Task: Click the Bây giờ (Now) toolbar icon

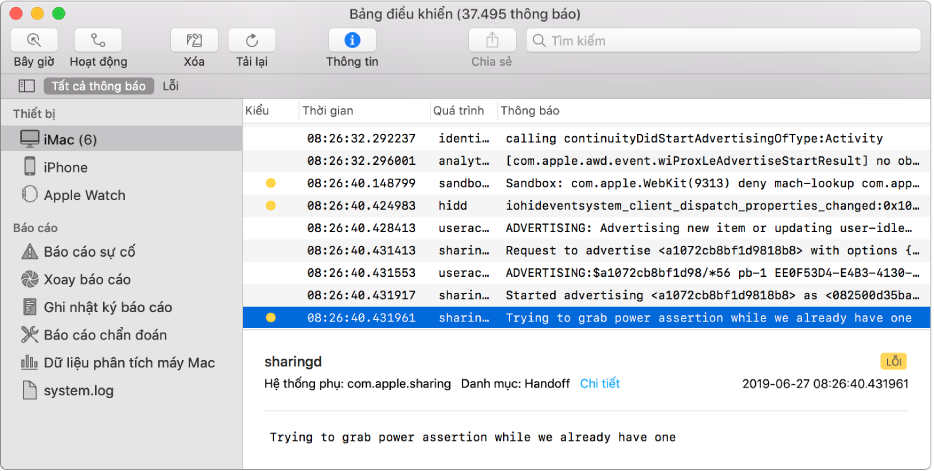Action: (35, 40)
